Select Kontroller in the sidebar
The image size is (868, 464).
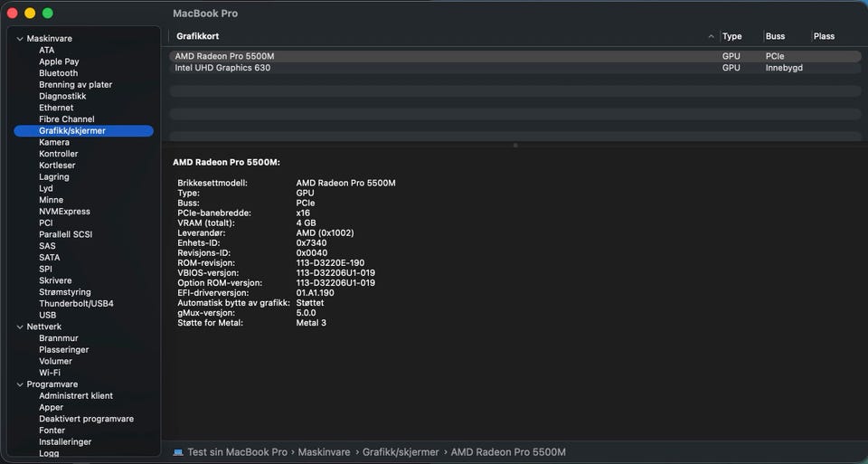[x=58, y=154]
